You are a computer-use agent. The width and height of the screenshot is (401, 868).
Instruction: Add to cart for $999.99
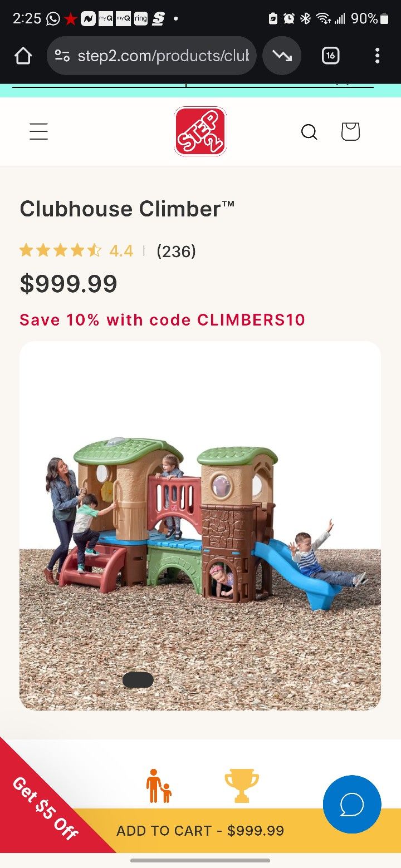click(x=200, y=831)
